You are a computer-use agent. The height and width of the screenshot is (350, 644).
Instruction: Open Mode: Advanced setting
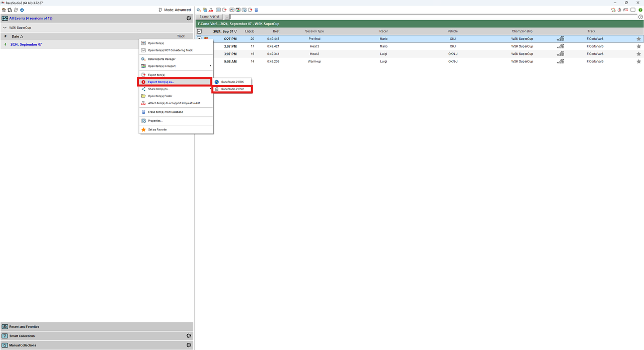point(175,10)
